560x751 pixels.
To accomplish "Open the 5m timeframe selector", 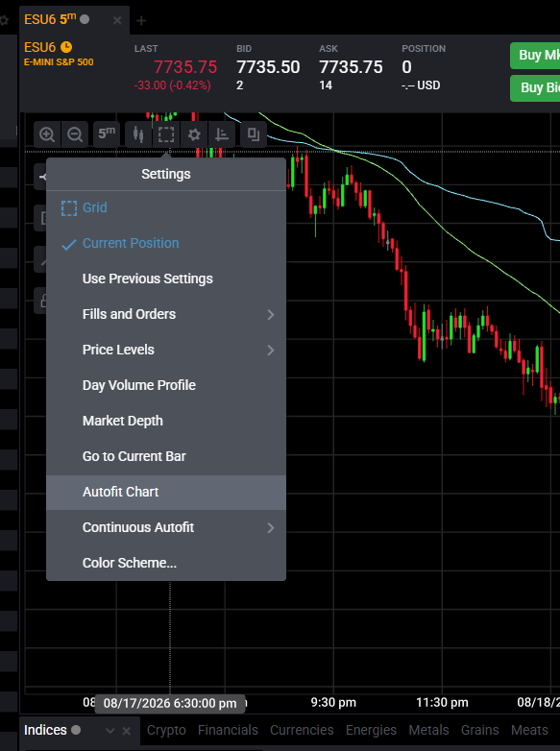I will coord(107,134).
